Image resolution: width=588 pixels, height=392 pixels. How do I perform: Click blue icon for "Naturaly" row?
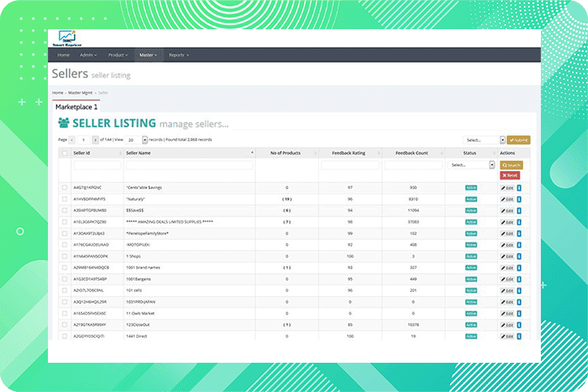coord(519,200)
